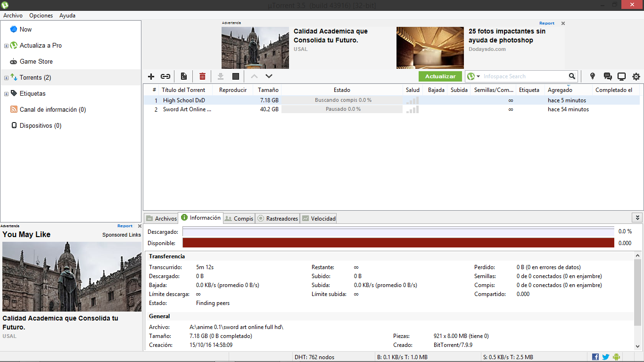Switch to the Rastreadores tab
The image size is (644, 362).
tap(278, 218)
